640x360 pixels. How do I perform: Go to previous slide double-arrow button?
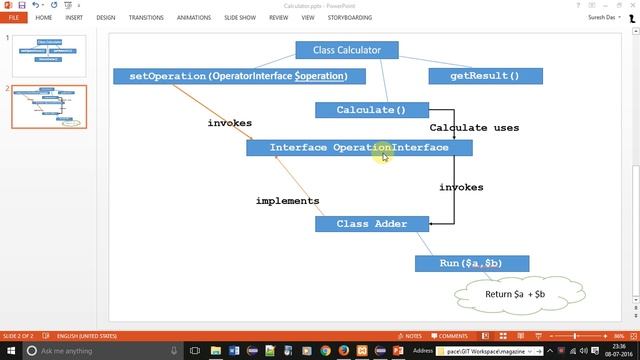[636, 308]
